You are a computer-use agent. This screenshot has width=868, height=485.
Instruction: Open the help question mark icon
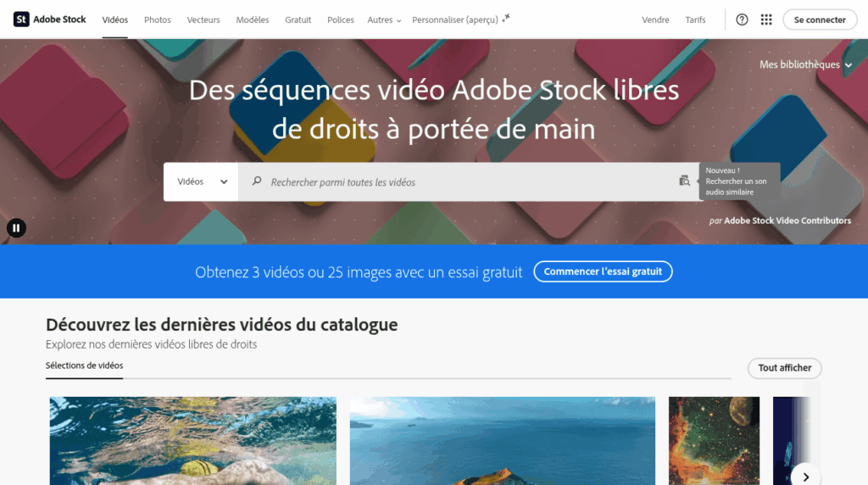point(742,20)
